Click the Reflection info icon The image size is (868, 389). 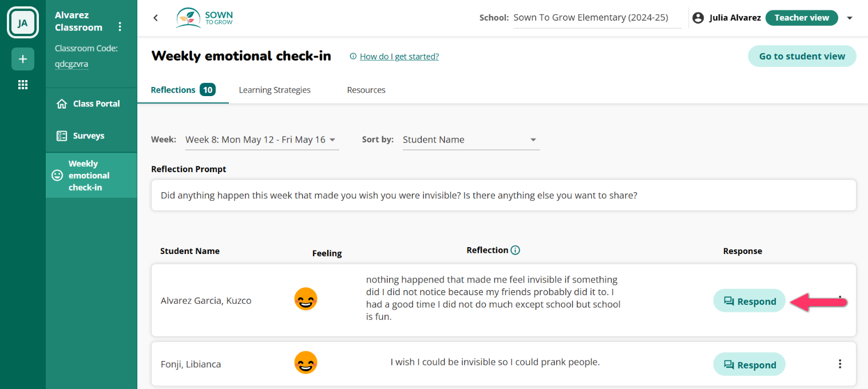click(515, 250)
